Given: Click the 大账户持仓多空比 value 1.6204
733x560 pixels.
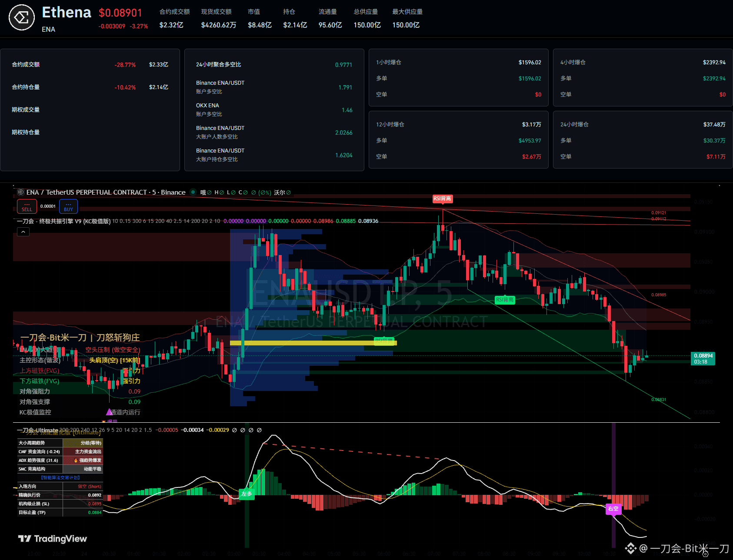Looking at the screenshot, I should click(x=343, y=155).
